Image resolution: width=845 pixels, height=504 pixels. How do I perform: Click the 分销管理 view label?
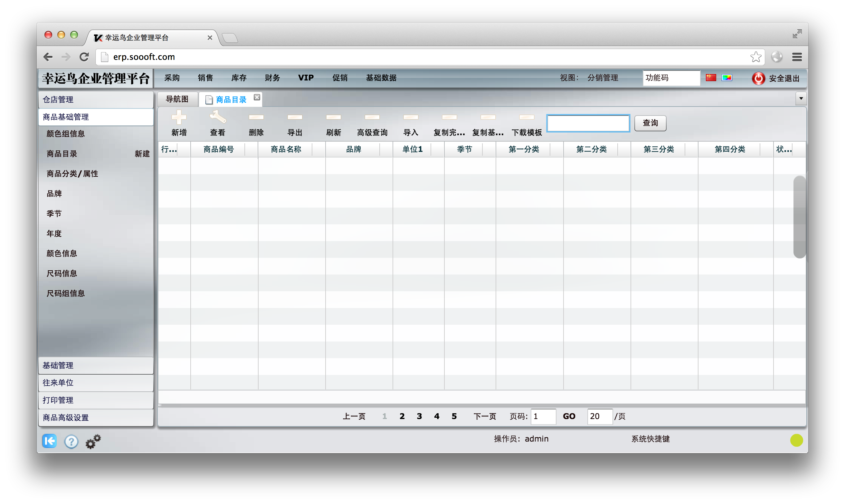click(x=603, y=78)
